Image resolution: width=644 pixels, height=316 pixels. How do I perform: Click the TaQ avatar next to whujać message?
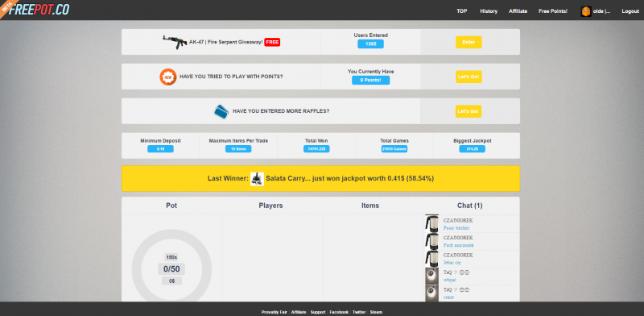coord(431,276)
